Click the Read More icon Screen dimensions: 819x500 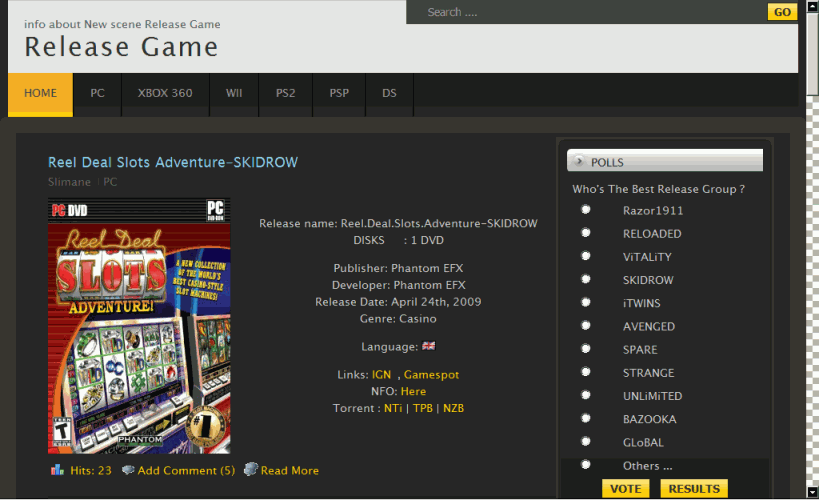251,469
